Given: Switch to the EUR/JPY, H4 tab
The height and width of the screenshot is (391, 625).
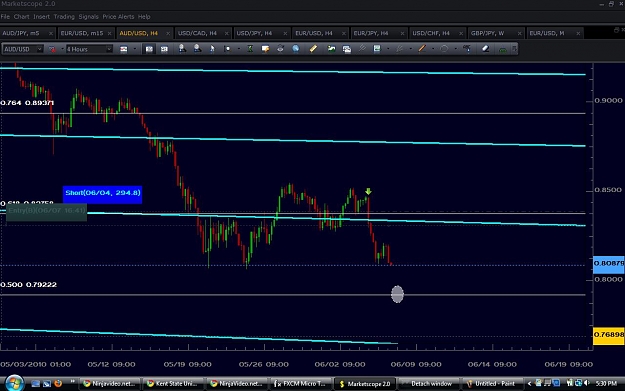Looking at the screenshot, I should pos(378,33).
